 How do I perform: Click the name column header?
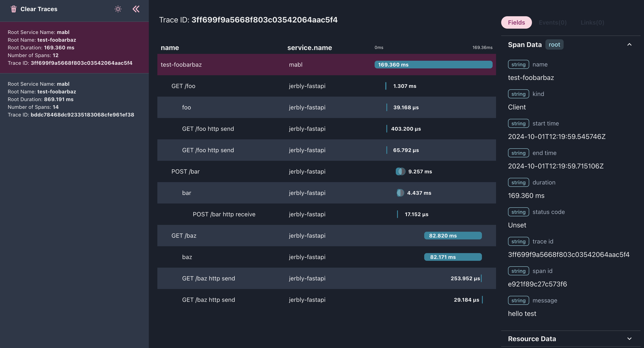point(170,48)
